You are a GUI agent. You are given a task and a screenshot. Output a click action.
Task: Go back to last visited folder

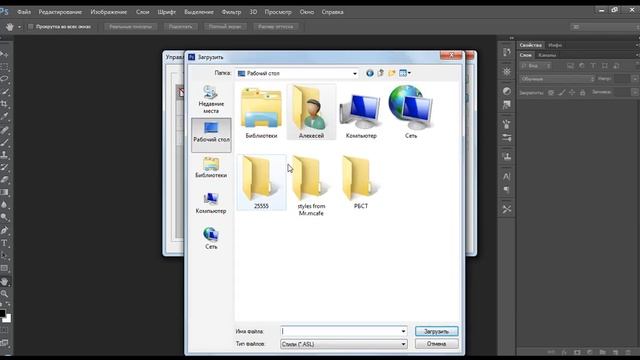tap(369, 73)
